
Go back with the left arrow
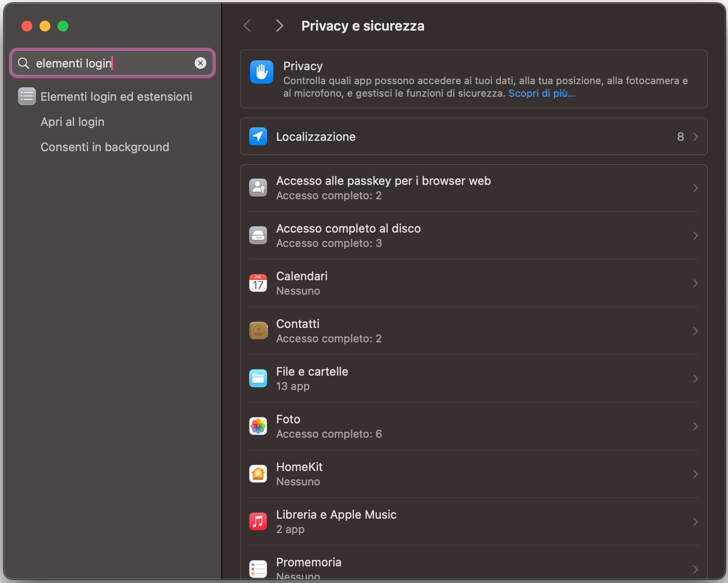point(247,26)
